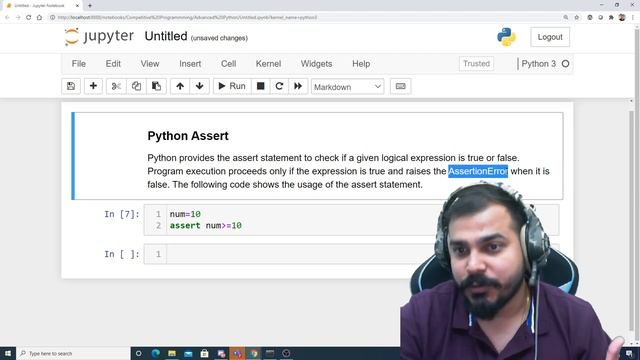Move selected cell down arrow

click(200, 86)
